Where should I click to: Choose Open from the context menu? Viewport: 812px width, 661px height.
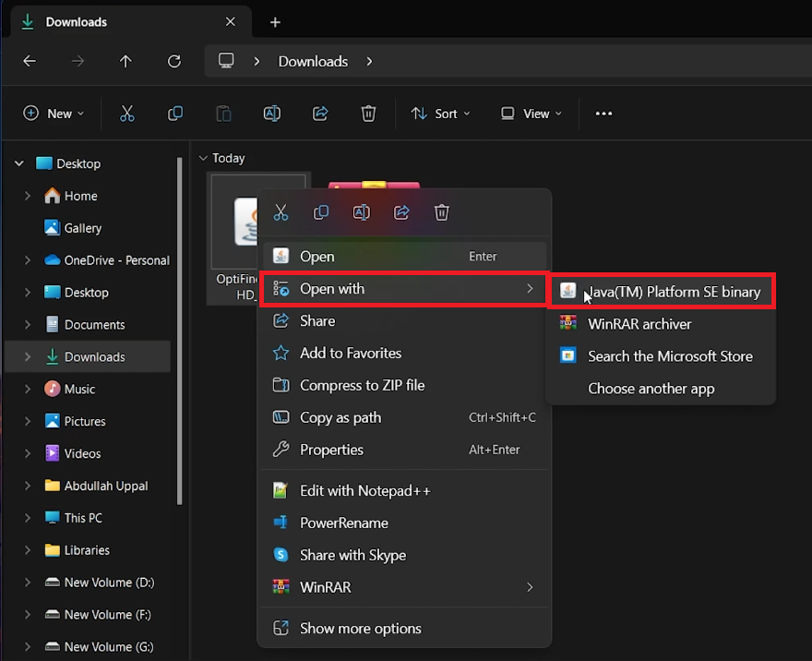tap(404, 257)
